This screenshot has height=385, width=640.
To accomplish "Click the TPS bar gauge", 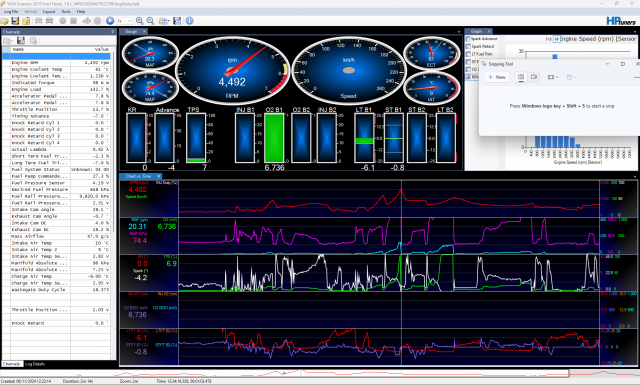I will (196, 138).
